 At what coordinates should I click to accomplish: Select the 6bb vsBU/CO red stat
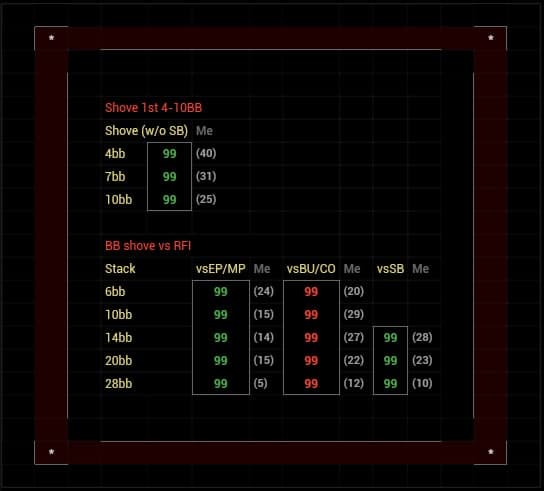click(311, 291)
